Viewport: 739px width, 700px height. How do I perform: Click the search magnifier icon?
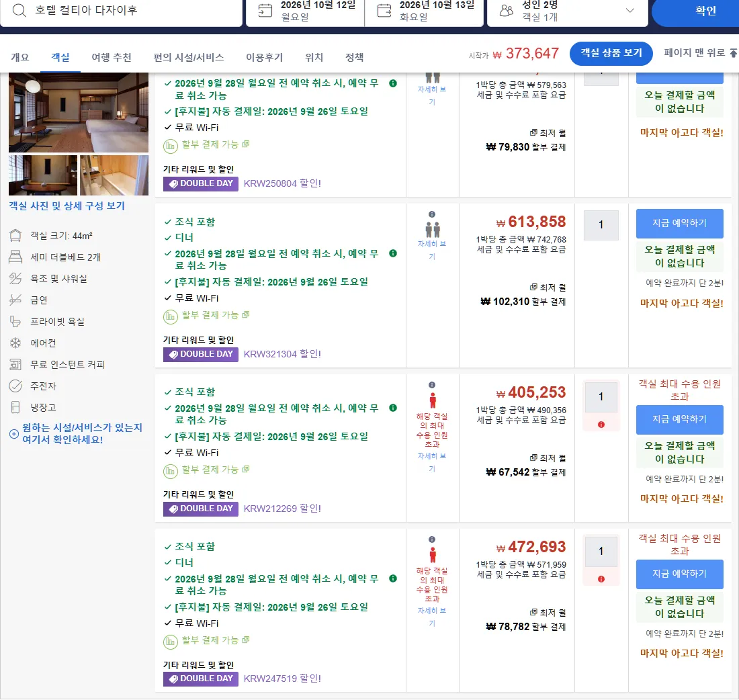19,10
